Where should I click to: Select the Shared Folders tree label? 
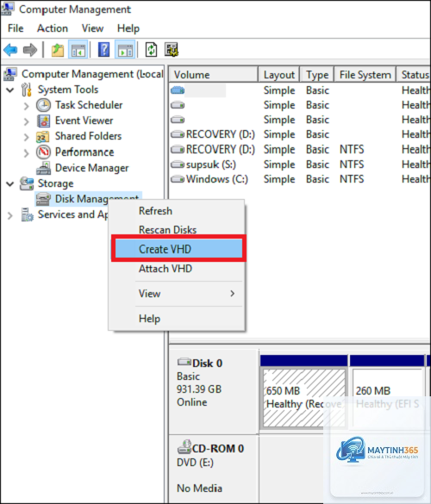(x=88, y=136)
